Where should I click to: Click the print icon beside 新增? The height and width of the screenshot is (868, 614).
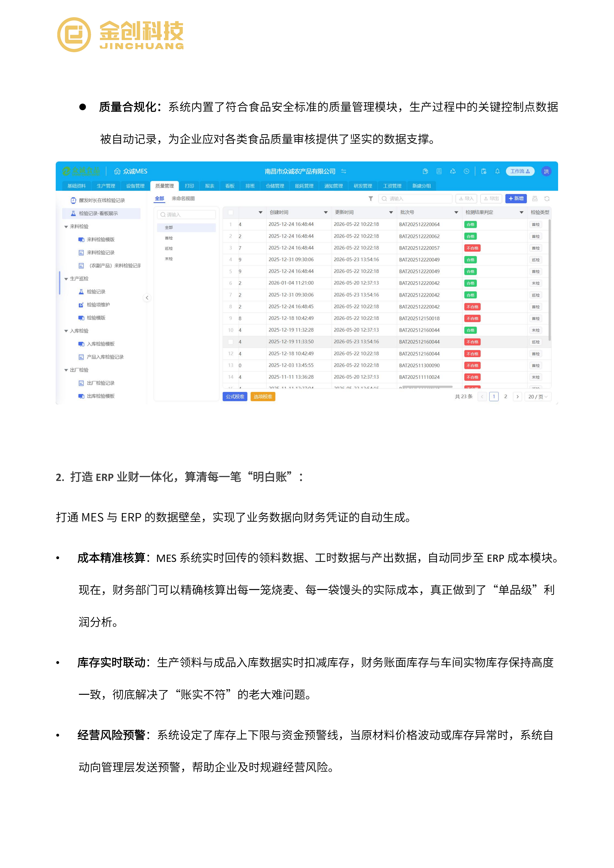pos(535,199)
